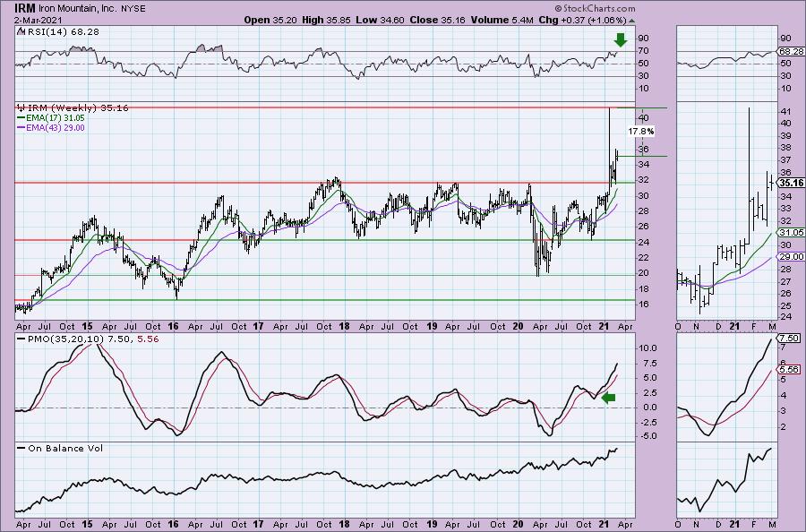The width and height of the screenshot is (806, 532).
Task: Click the StockCharts.com copyright text
Action: (596, 8)
